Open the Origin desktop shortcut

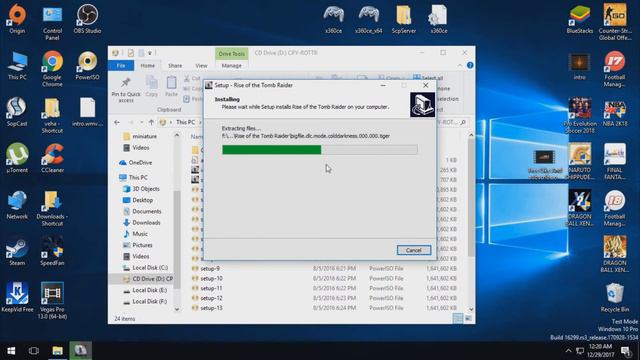(x=17, y=19)
